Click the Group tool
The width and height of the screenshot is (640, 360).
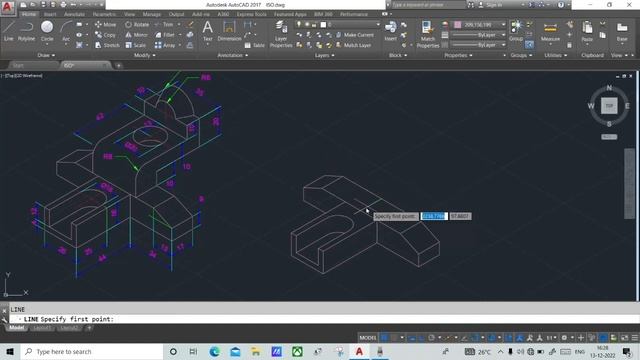tap(516, 31)
